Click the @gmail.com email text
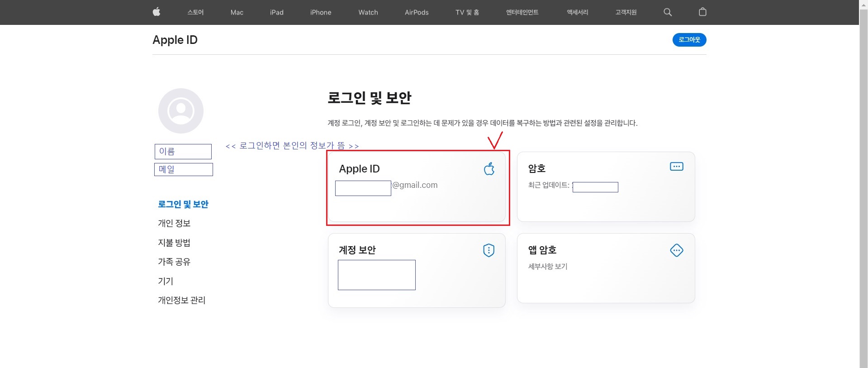Viewport: 868px width, 368px height. tap(415, 185)
